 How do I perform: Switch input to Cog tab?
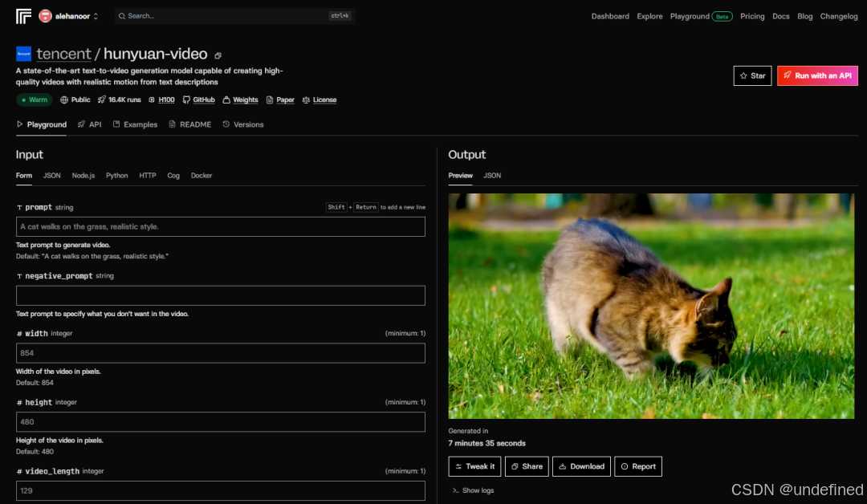[173, 176]
